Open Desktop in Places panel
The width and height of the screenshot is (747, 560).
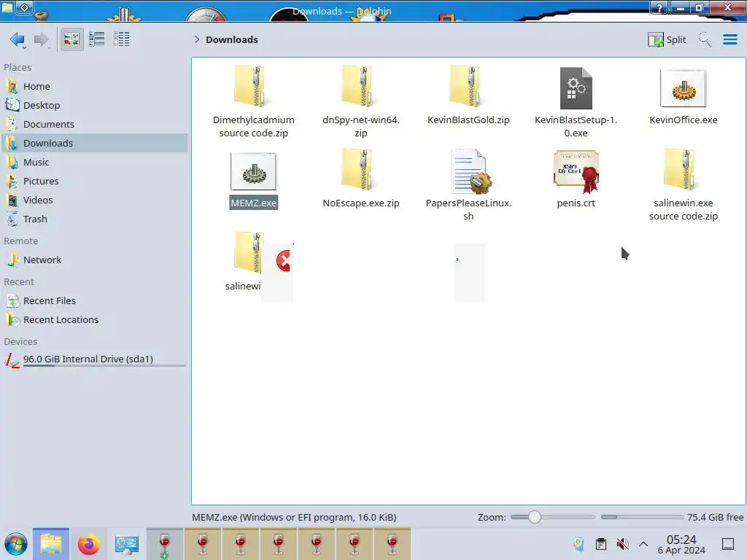pyautogui.click(x=94, y=105)
